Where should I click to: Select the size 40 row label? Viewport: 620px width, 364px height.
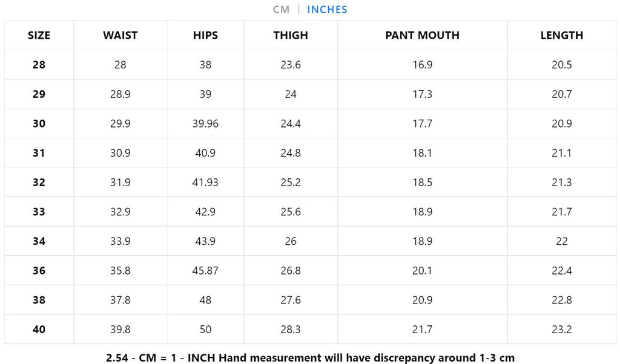click(39, 330)
